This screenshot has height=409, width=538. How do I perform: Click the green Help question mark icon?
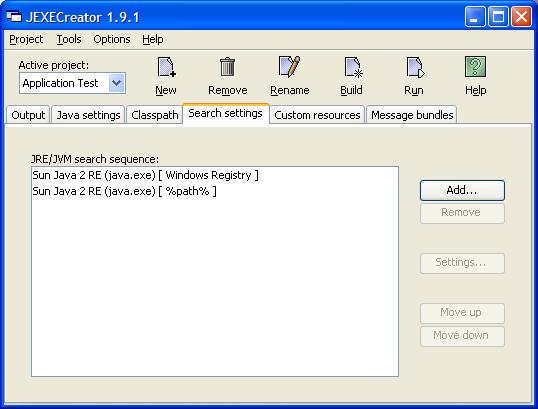pyautogui.click(x=475, y=67)
